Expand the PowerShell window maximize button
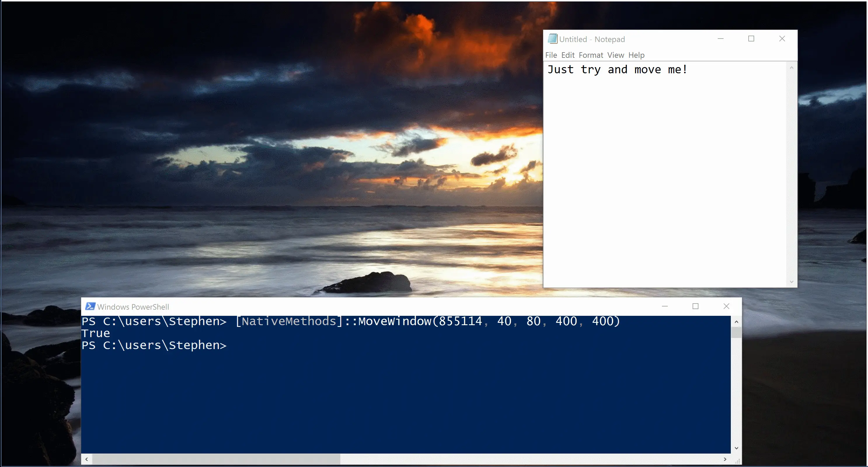 pos(695,306)
